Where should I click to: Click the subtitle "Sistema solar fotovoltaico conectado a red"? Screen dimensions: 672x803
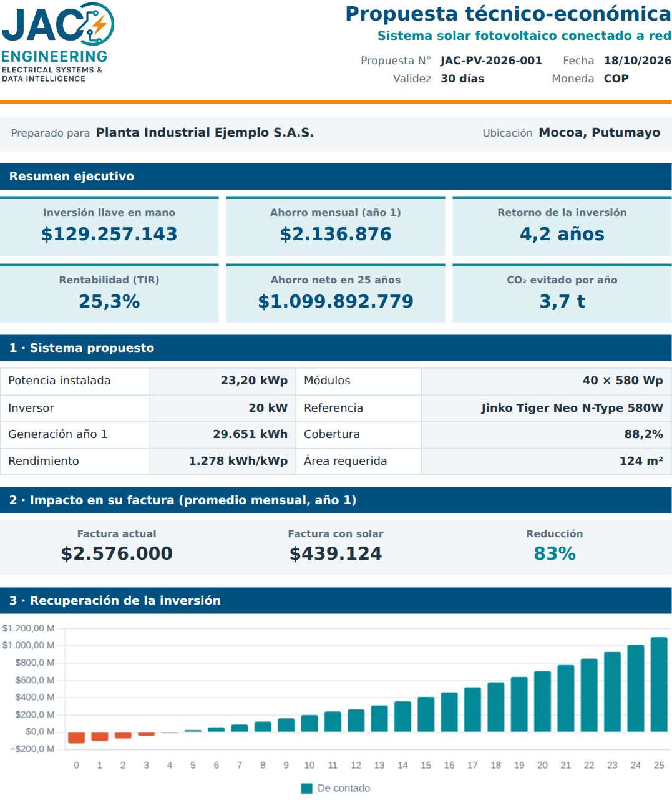pos(524,36)
